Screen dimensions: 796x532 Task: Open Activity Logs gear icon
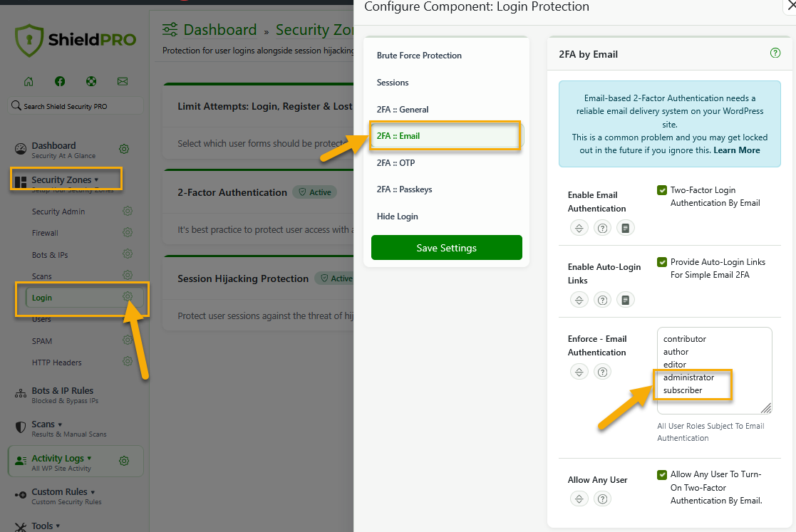pos(124,461)
